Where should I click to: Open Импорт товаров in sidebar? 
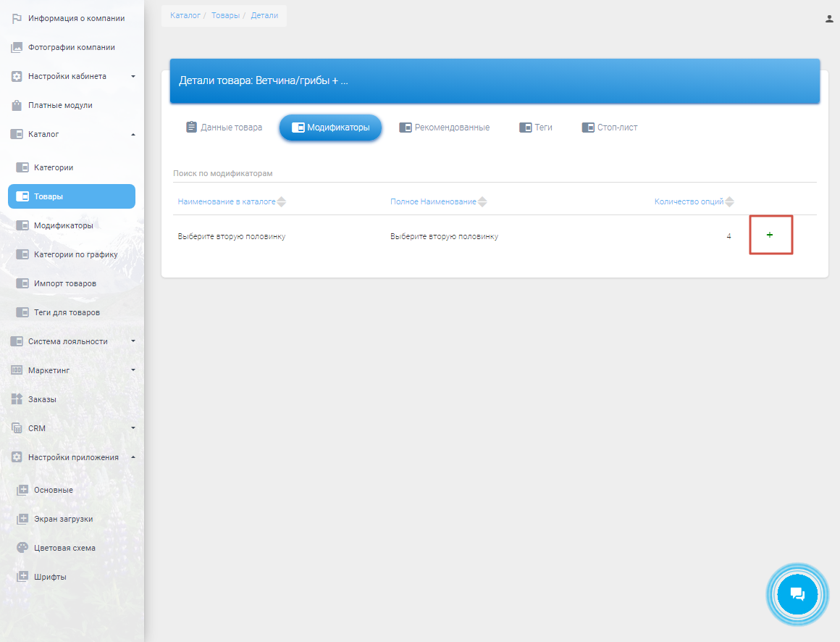point(64,283)
